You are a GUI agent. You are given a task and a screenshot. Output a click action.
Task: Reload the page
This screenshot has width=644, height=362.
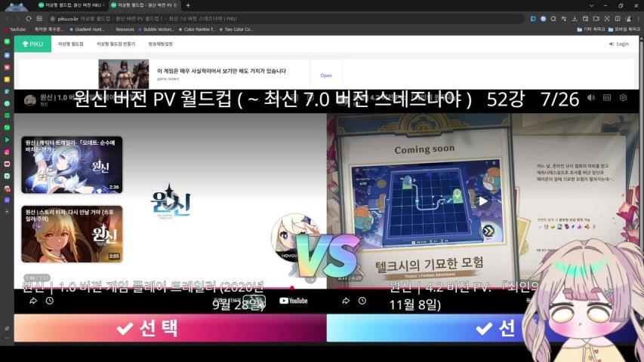pyautogui.click(x=29, y=19)
